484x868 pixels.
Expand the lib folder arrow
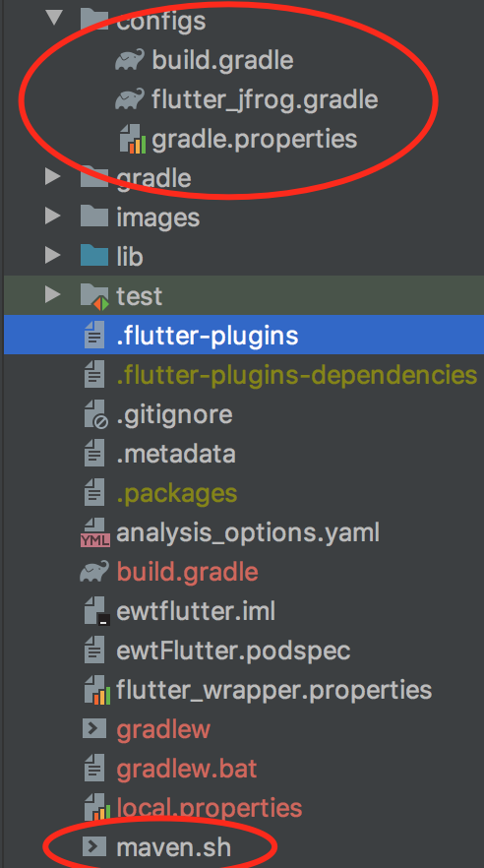click(x=53, y=256)
